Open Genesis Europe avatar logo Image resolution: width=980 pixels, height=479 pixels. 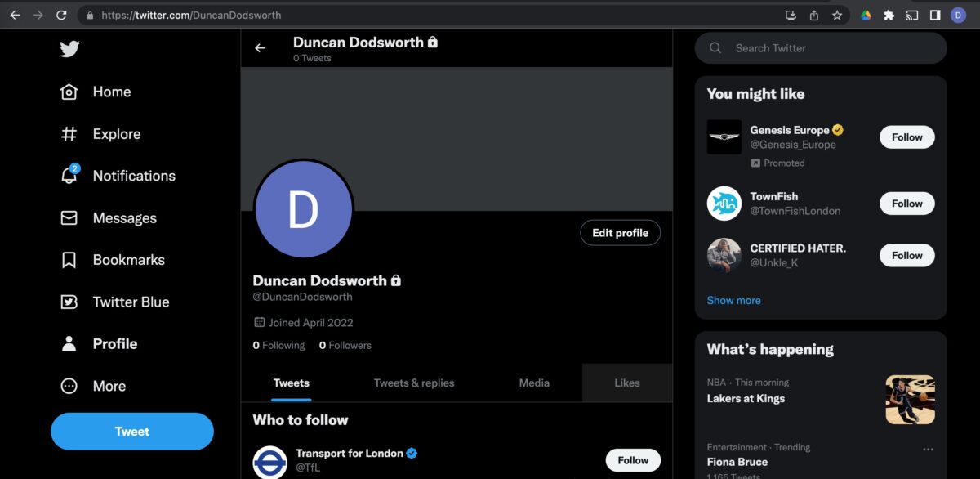pyautogui.click(x=724, y=137)
